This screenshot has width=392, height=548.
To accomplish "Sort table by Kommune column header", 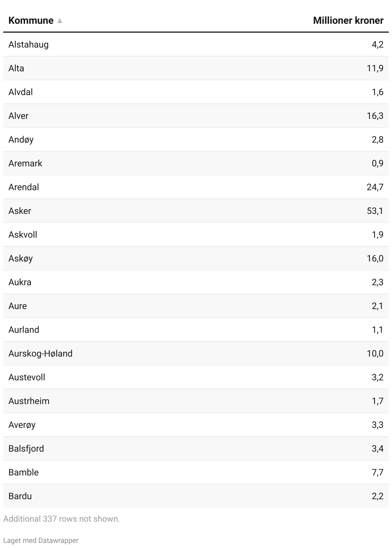I will coord(31,21).
